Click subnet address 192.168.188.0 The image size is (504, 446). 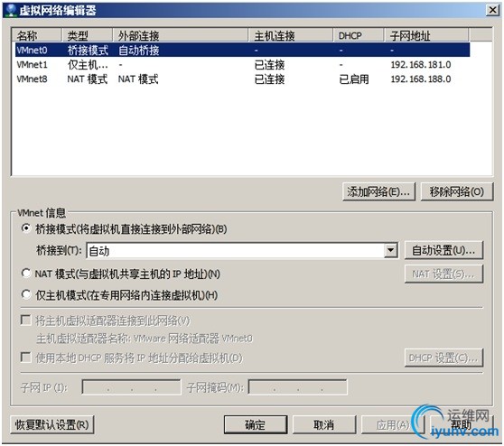(421, 79)
